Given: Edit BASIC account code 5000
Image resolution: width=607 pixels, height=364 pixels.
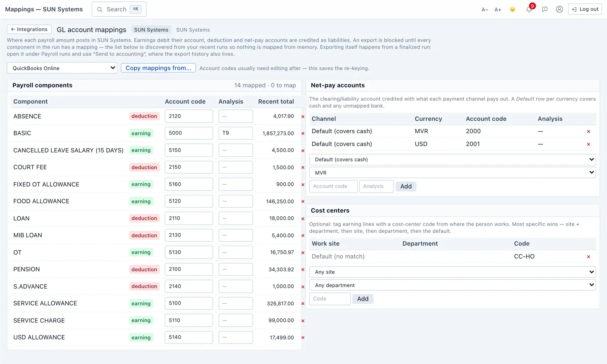Looking at the screenshot, I should pos(189,133).
